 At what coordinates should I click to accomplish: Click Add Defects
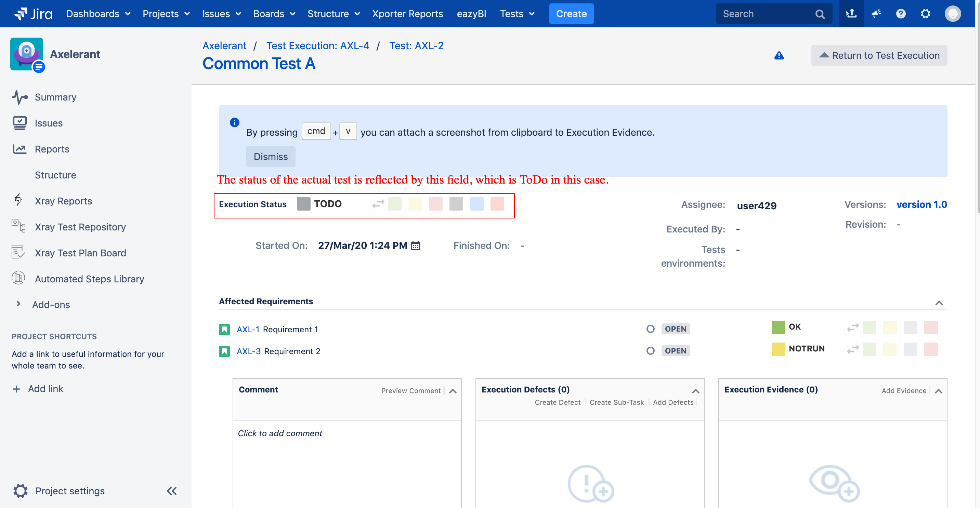[x=673, y=402]
